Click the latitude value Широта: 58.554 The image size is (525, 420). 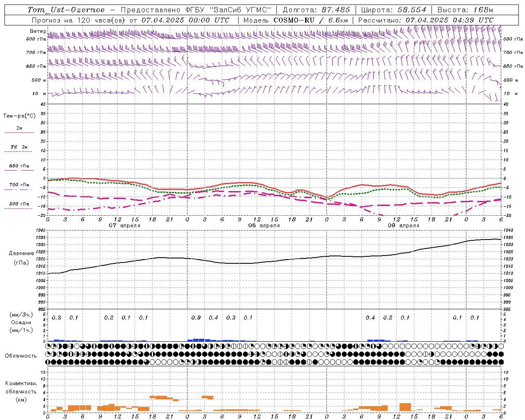coord(393,10)
